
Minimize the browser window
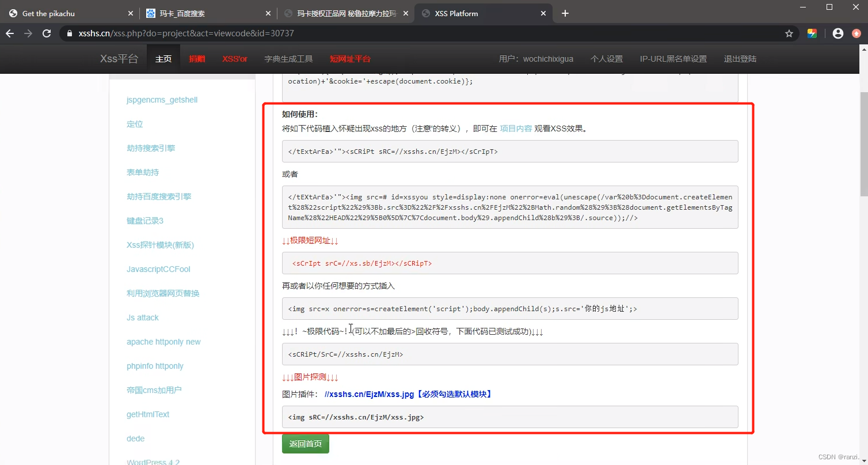[803, 7]
